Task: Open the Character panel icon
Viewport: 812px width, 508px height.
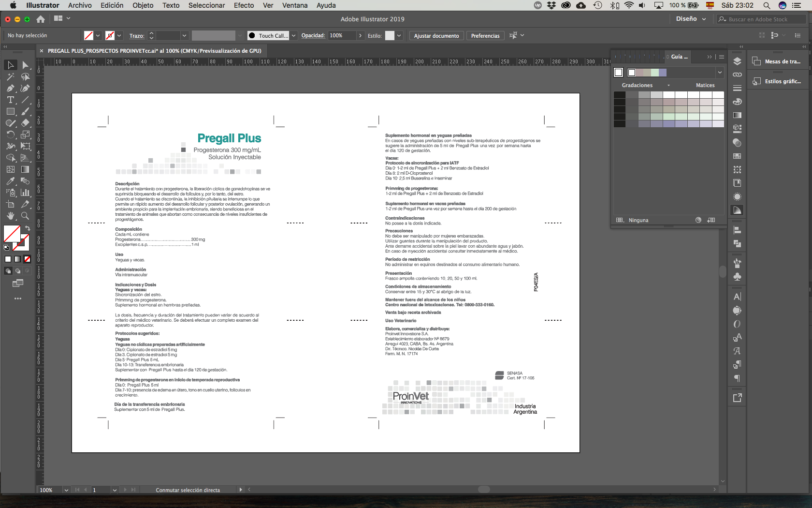Action: [x=737, y=297]
